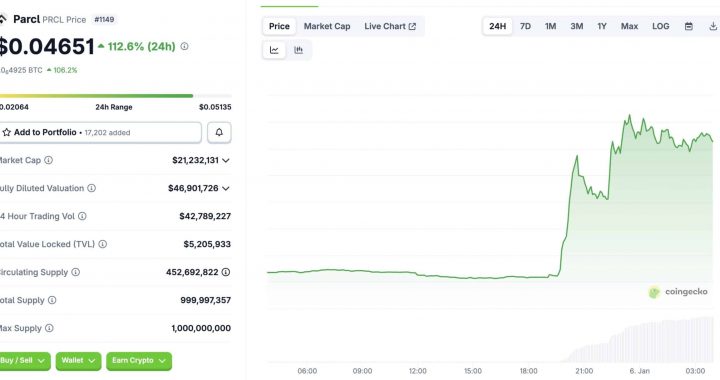720x380 pixels.
Task: Click the $5,205,933 TVL value
Action: pyautogui.click(x=207, y=244)
